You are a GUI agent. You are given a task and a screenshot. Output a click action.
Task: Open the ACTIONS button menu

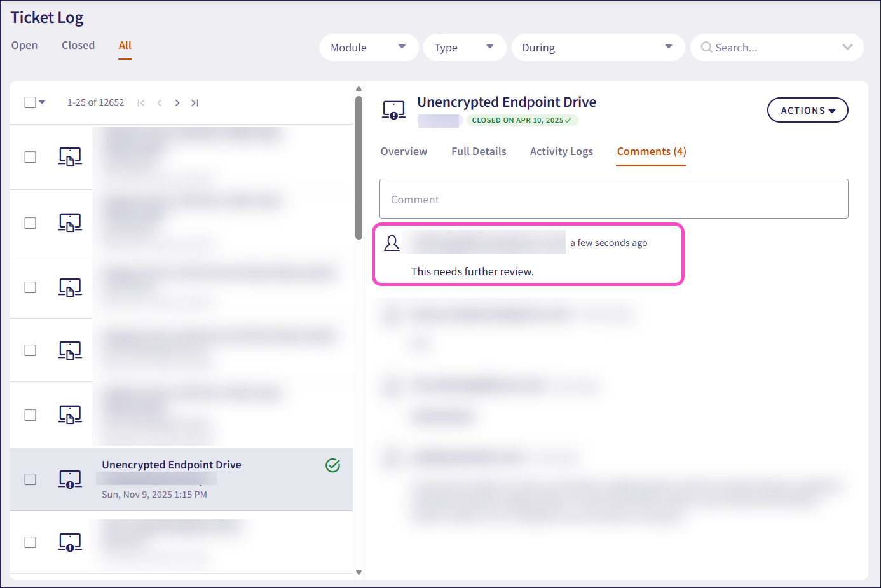pyautogui.click(x=807, y=110)
